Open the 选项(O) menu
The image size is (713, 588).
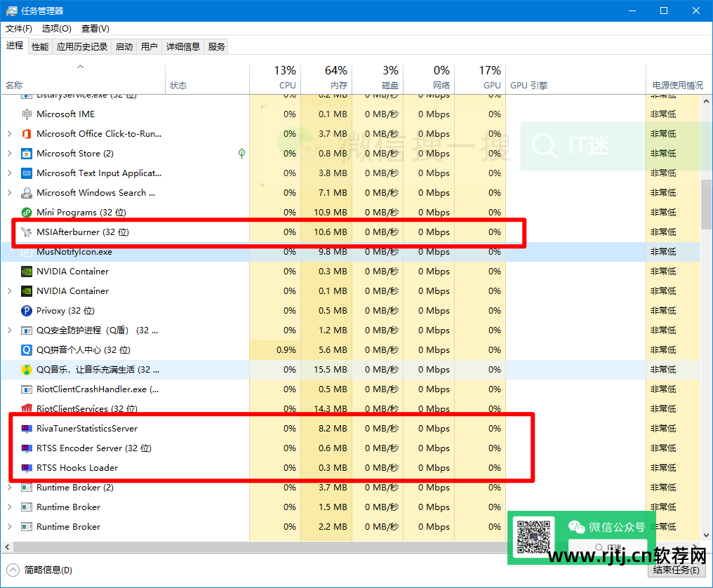pos(56,29)
